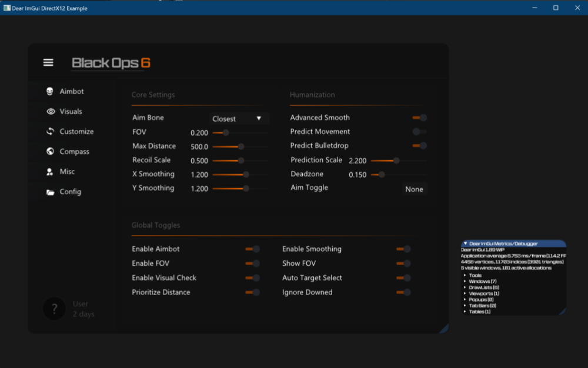Collapse the Dear ImGui Metrics/Debugger window
Screen dimensions: 588x368
point(465,243)
